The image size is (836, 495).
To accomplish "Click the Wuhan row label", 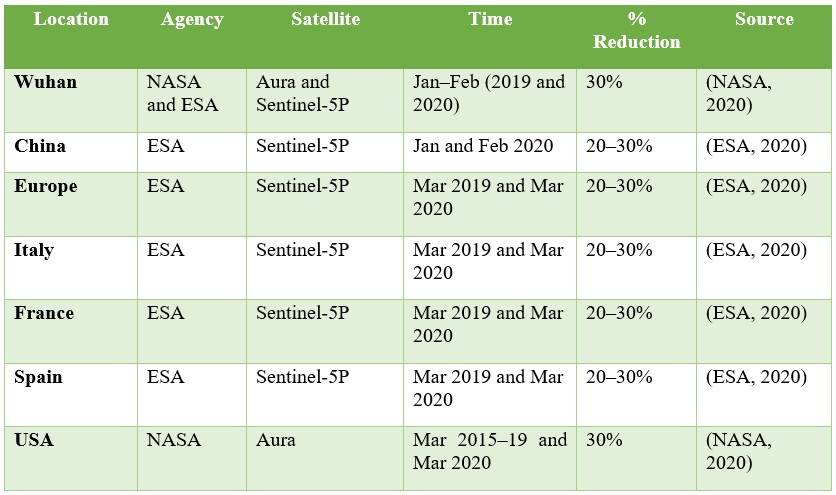I will 45,82.
